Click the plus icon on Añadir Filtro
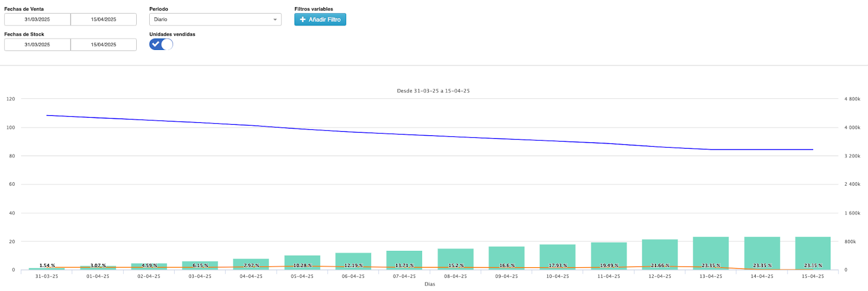Screen dimensions: 868x291 pyautogui.click(x=303, y=20)
